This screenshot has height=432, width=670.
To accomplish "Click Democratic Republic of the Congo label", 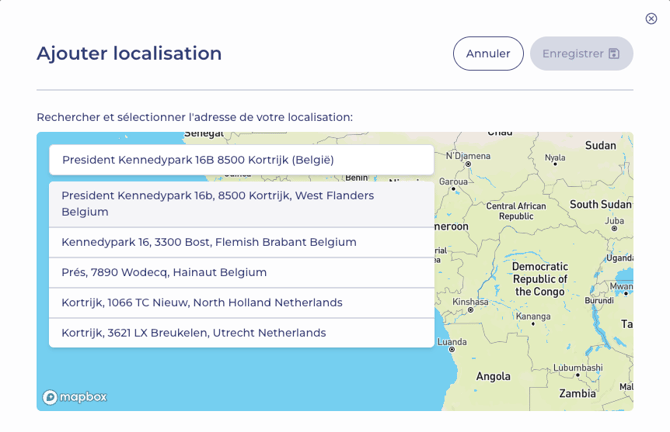I will point(540,279).
